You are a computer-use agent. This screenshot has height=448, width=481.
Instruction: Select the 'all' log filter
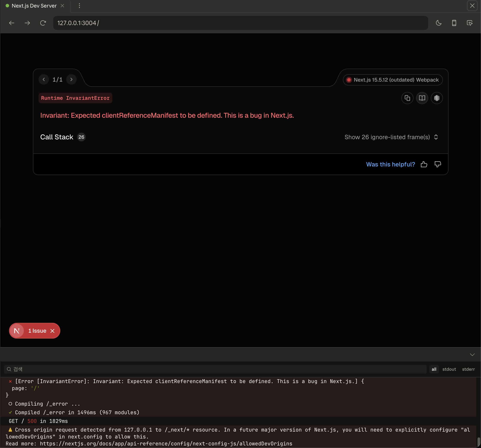click(x=434, y=369)
